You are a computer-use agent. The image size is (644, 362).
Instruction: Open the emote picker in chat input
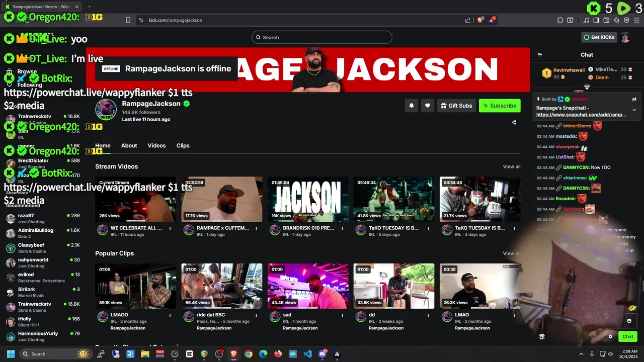click(x=629, y=321)
